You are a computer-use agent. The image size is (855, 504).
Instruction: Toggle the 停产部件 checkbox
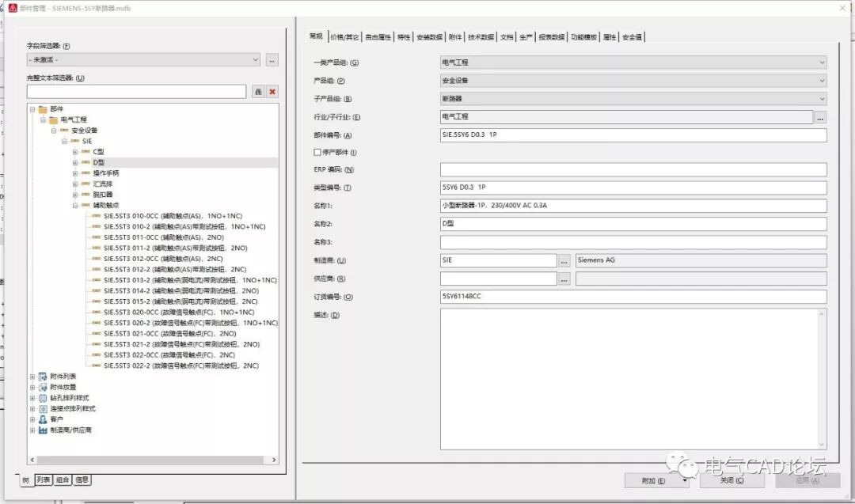point(317,153)
